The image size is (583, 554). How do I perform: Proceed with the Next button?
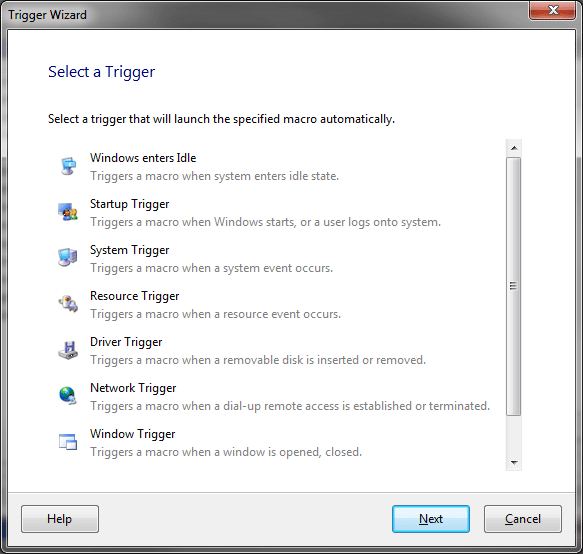tap(431, 519)
